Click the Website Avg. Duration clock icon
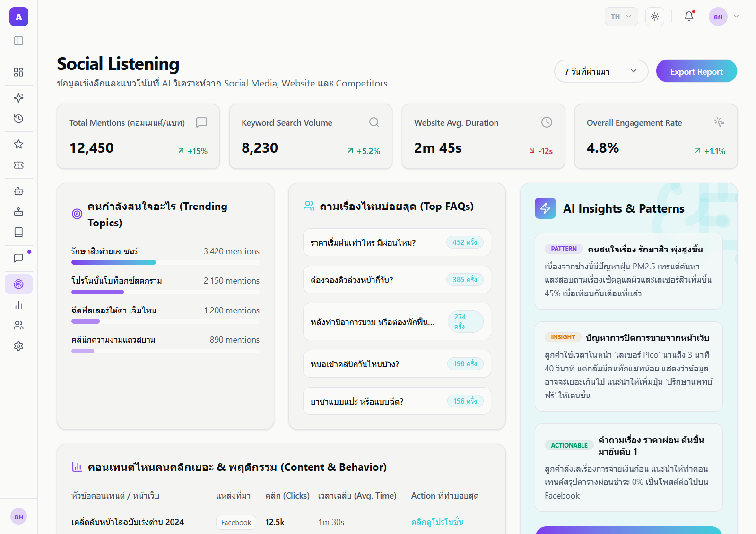 pyautogui.click(x=547, y=122)
